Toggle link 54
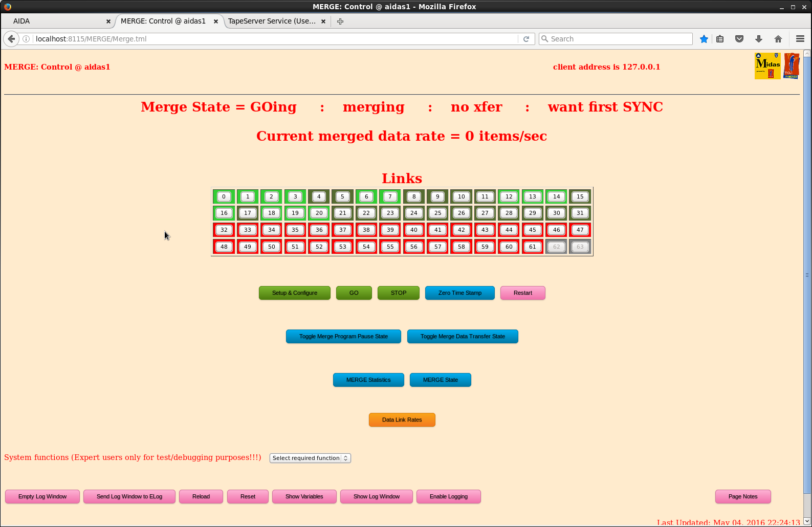 [x=366, y=247]
